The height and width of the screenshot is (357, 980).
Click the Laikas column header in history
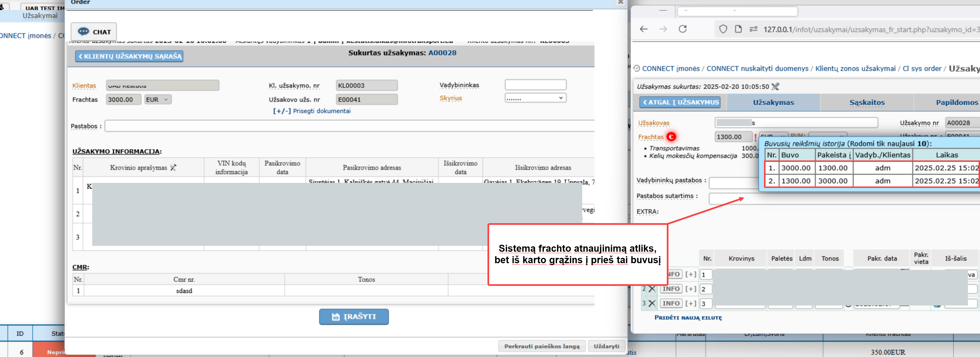point(947,155)
